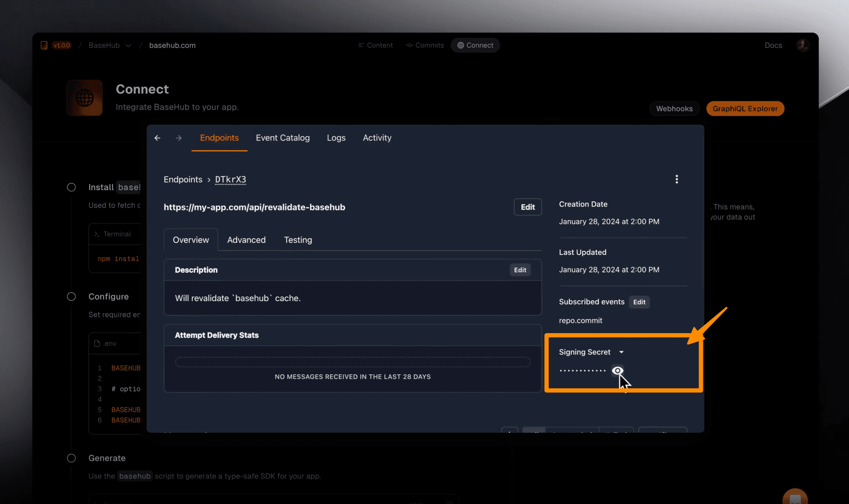This screenshot has width=849, height=504.
Task: Switch to the Content nav tab
Action: tap(375, 45)
